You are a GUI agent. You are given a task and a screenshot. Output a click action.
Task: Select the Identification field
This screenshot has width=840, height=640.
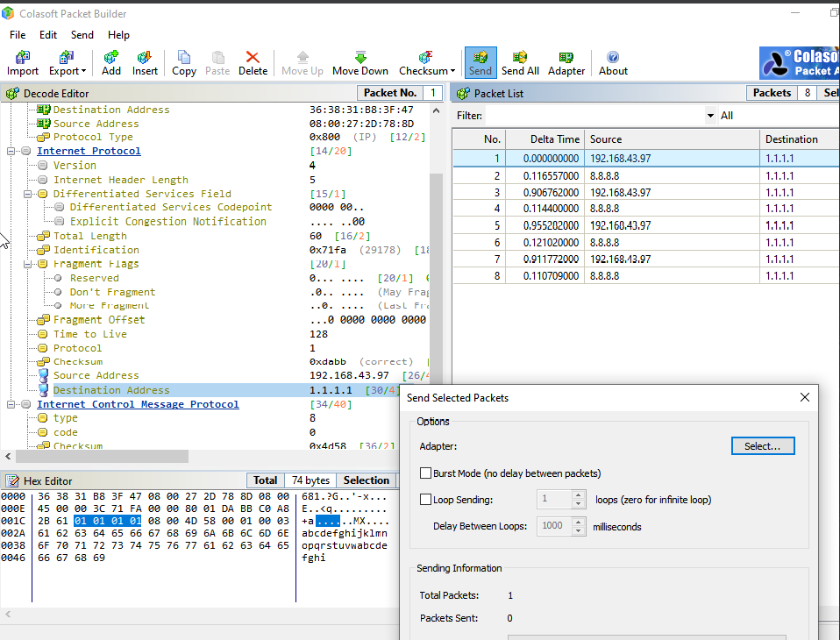tap(96, 250)
